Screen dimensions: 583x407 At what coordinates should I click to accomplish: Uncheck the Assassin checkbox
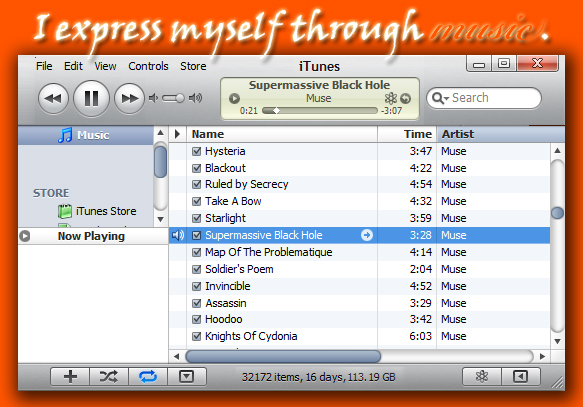(197, 303)
